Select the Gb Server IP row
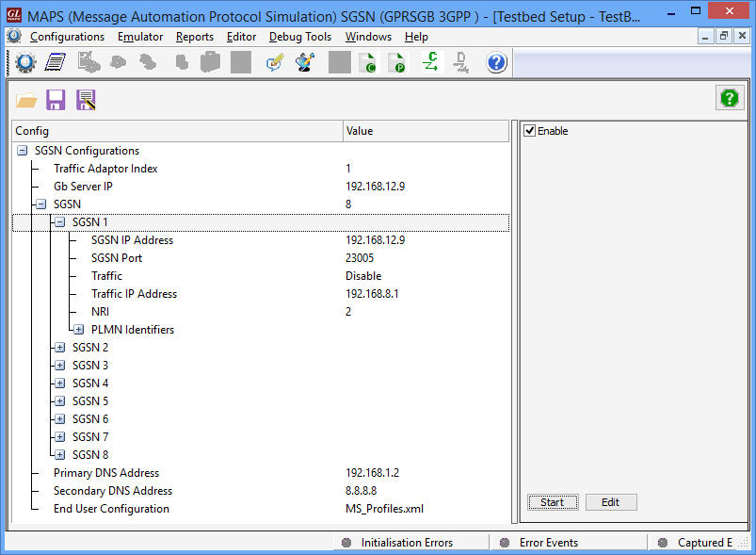This screenshot has width=756, height=555. pos(261,187)
